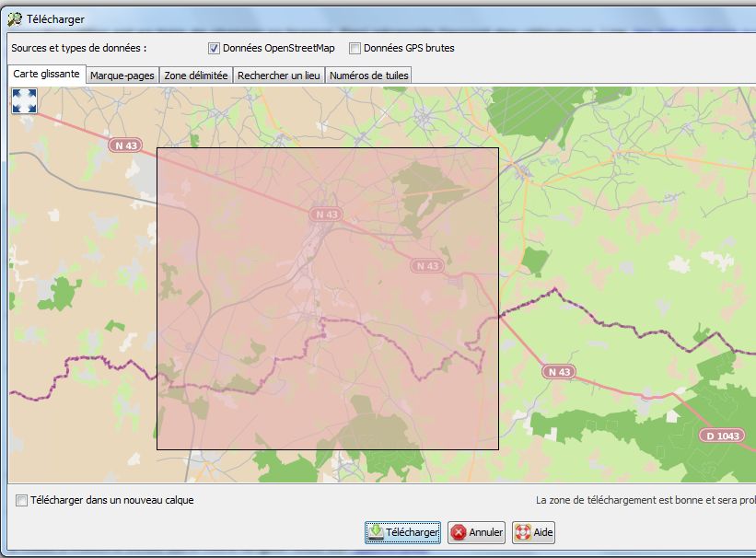Enable the Données GPS brutes checkbox
This screenshot has height=558, width=756.
(355, 48)
